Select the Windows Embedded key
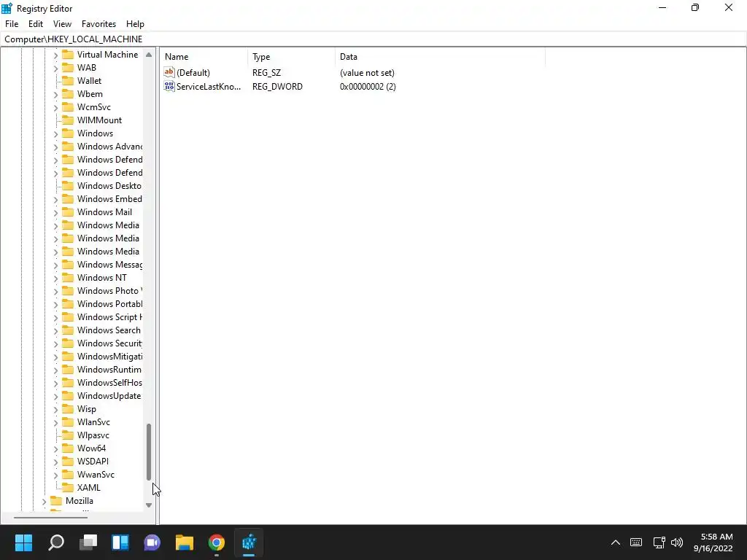 coord(109,198)
